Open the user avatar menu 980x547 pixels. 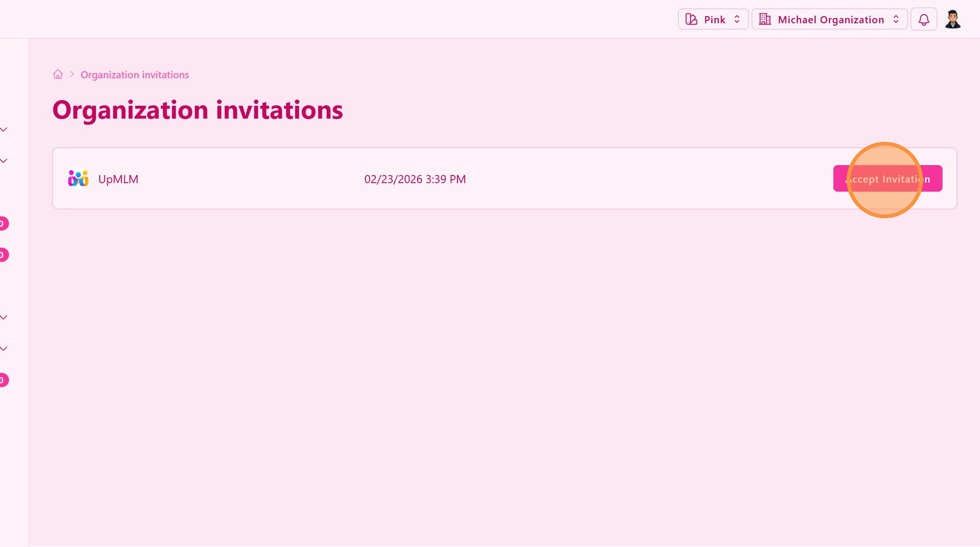tap(952, 19)
